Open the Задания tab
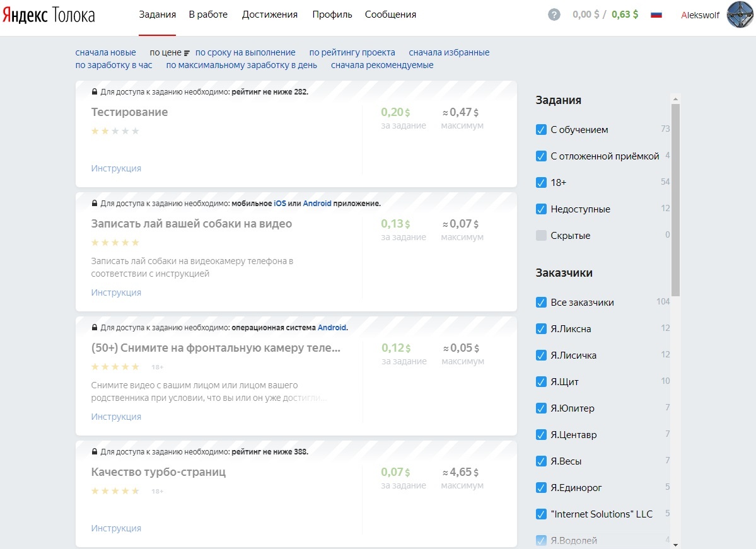Screen dimensions: 756x549 point(157,15)
